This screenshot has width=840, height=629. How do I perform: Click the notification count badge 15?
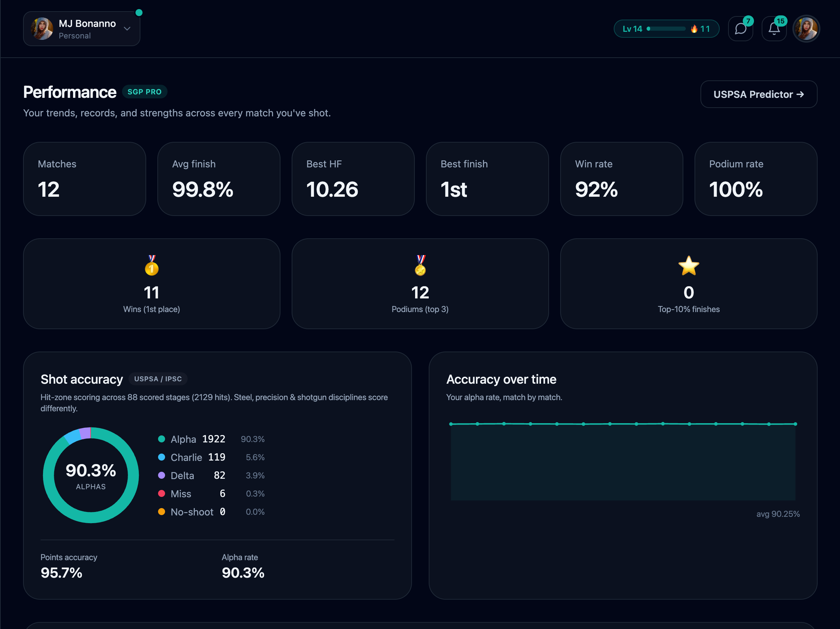[781, 21]
